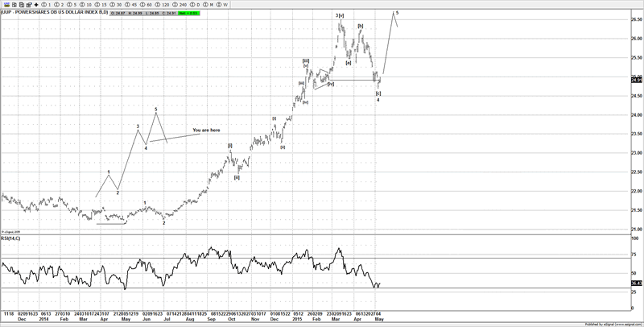Switch to the 120-minute interval
This screenshot has width=644, height=327.
(x=162, y=5)
